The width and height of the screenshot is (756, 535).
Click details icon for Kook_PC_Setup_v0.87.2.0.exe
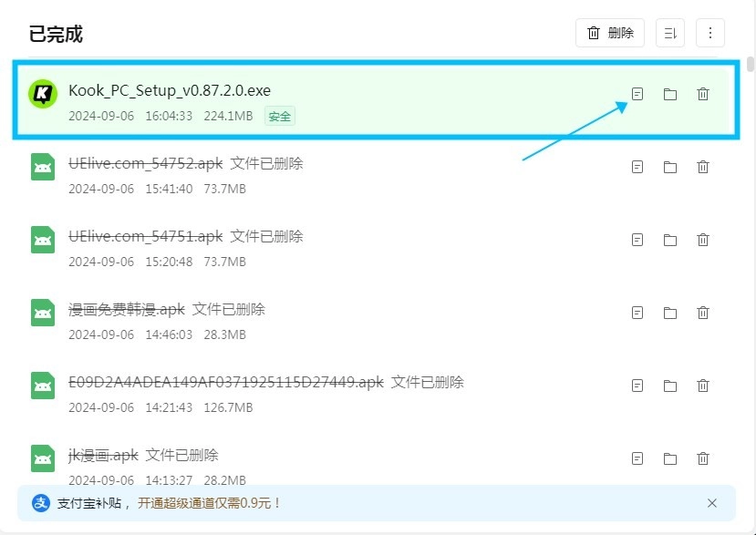[x=637, y=94]
